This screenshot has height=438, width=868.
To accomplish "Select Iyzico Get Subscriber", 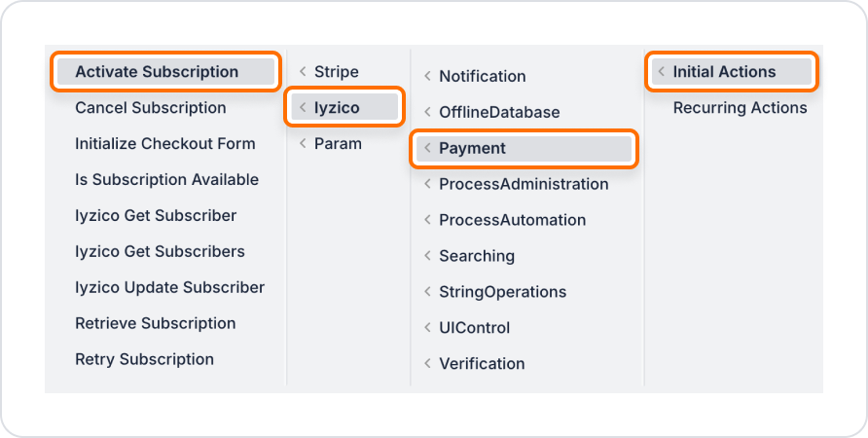I will click(156, 215).
